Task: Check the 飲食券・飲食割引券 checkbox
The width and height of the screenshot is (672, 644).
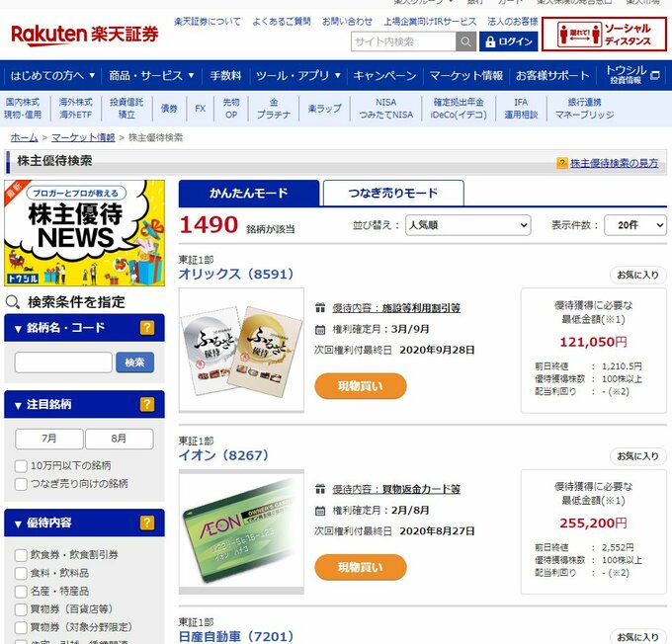Action: [21, 555]
